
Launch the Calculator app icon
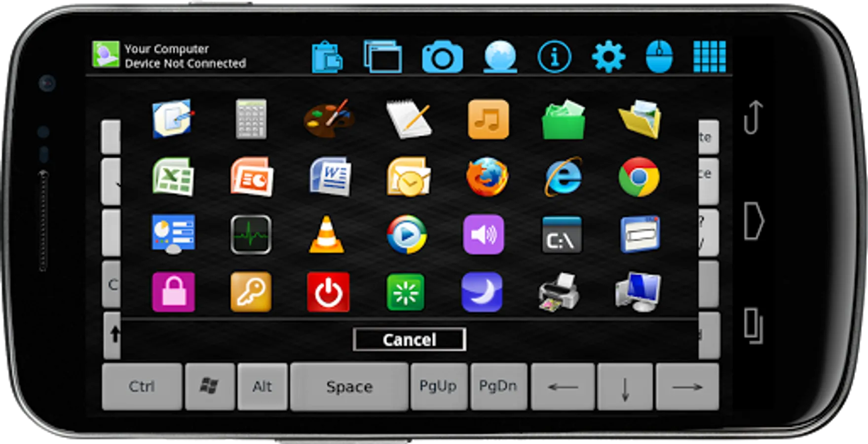251,119
